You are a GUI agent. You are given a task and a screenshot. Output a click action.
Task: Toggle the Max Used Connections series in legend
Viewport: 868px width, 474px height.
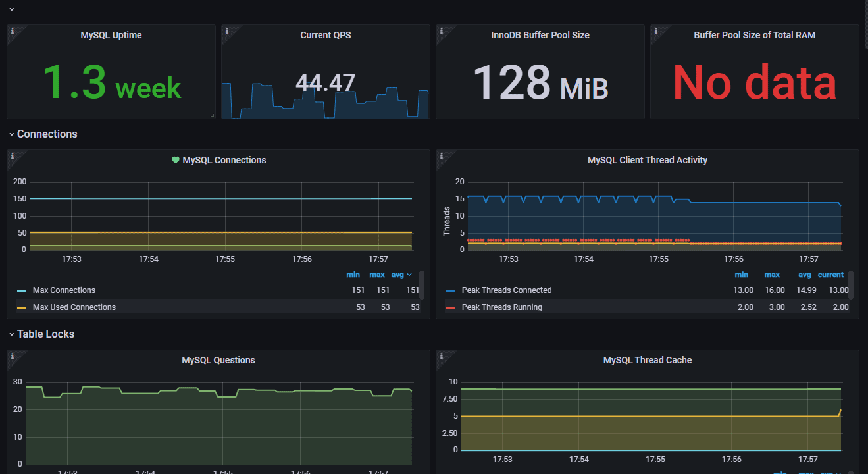74,307
